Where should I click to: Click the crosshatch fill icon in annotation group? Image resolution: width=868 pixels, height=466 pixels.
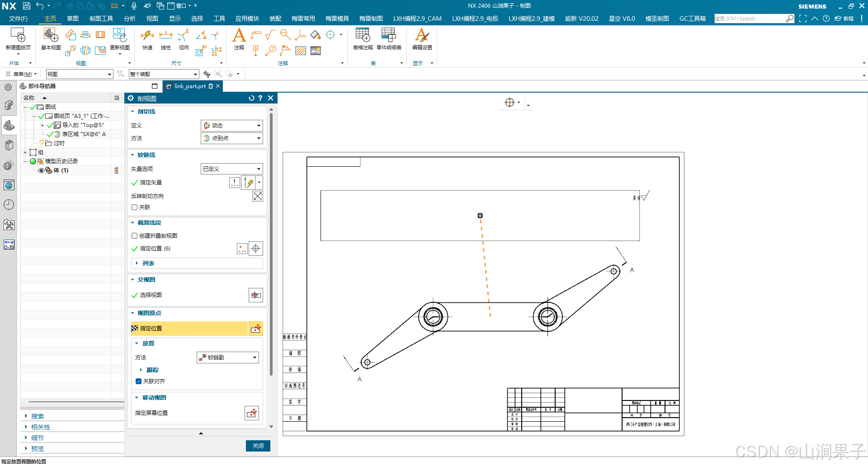(301, 51)
